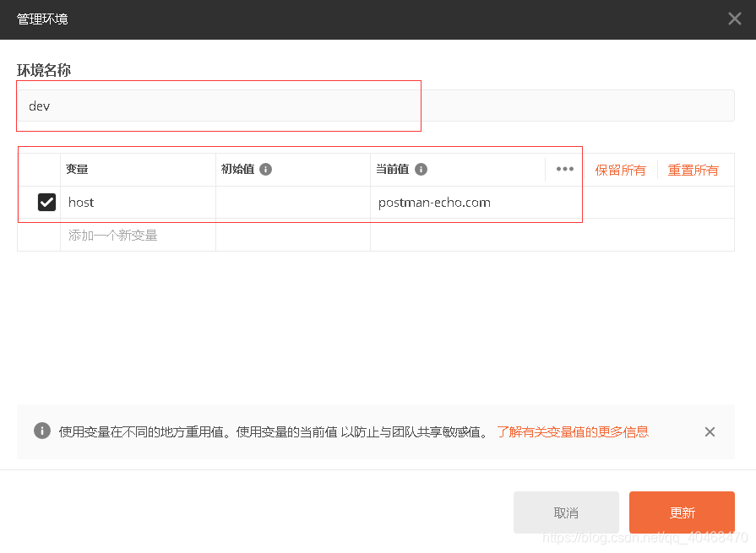The width and height of the screenshot is (756, 553).
Task: Click the info icon beside 当前值 header
Action: pos(421,169)
